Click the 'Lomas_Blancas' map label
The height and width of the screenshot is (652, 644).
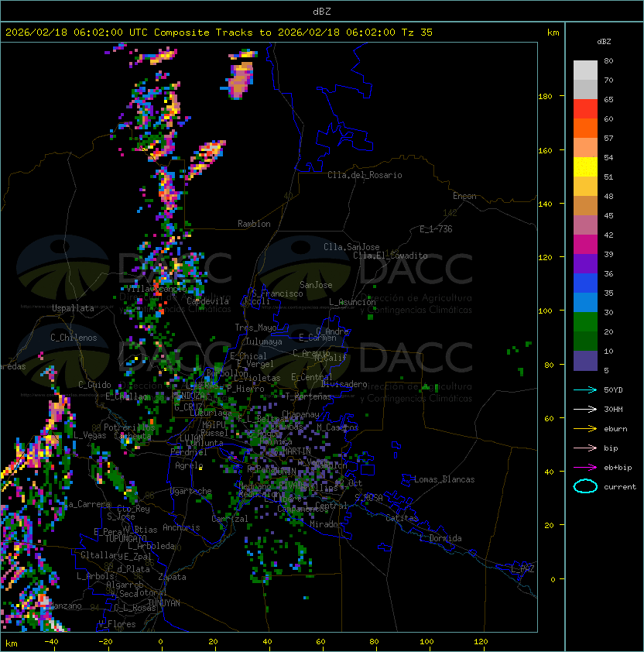click(444, 479)
